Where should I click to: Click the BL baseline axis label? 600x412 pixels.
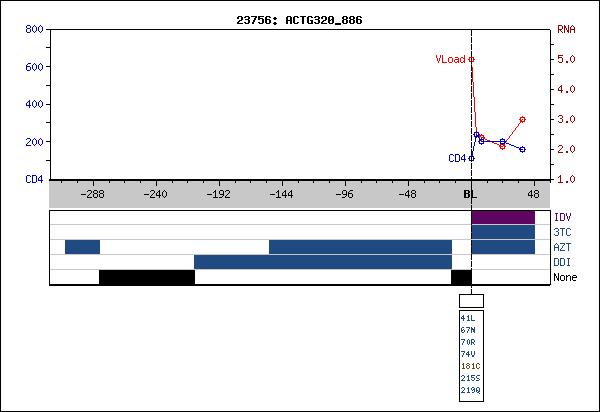[x=470, y=195]
